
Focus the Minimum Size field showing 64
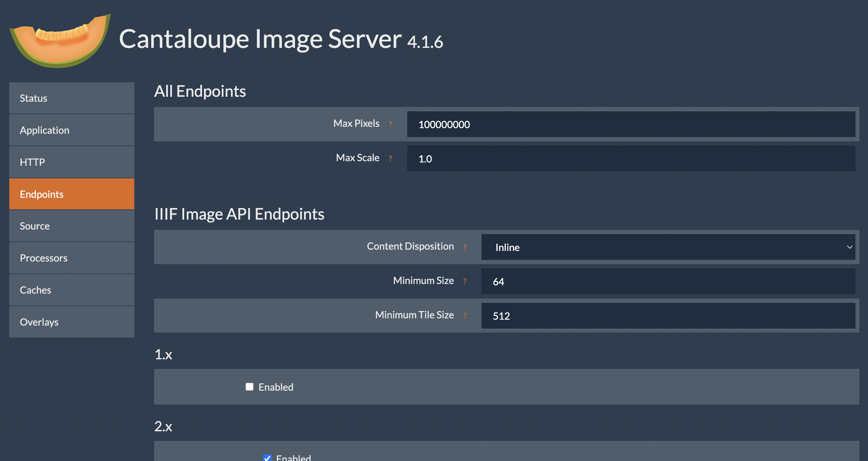coord(668,281)
